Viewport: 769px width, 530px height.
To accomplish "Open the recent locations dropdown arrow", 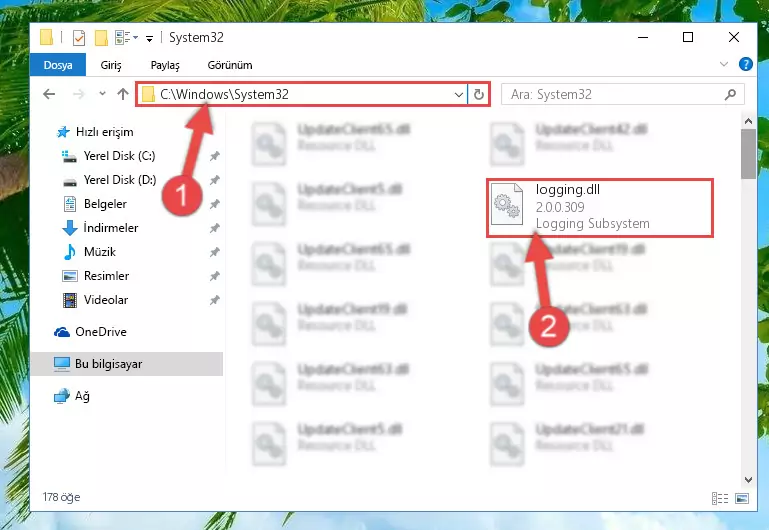I will [102, 93].
